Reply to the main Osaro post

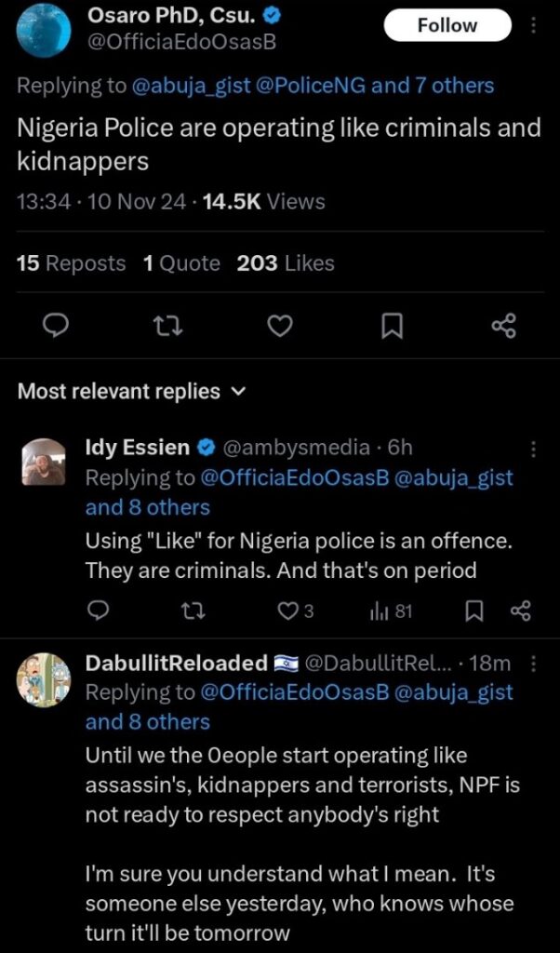[x=56, y=325]
